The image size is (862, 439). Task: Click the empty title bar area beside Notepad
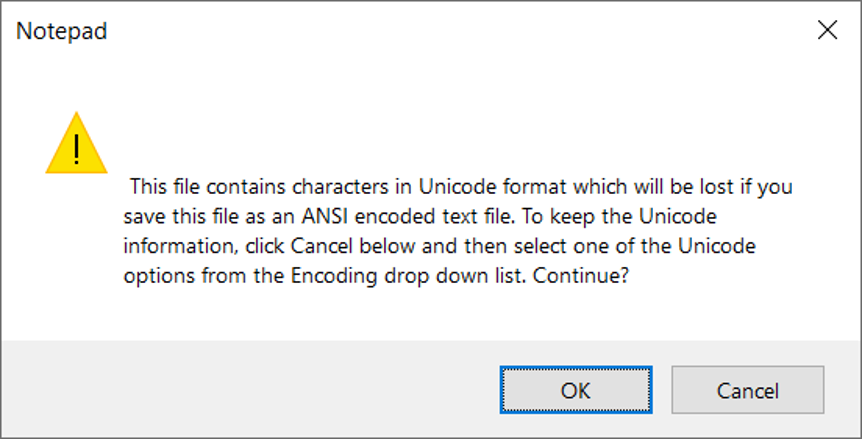tap(440, 31)
